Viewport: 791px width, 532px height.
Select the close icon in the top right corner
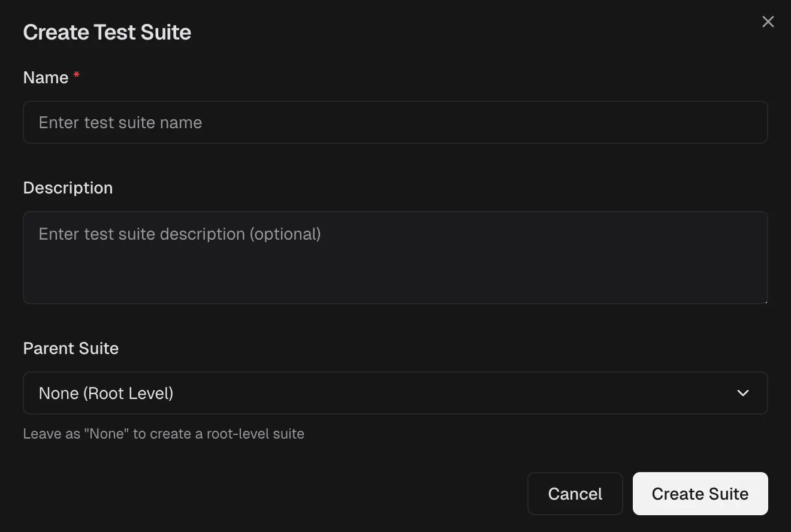point(768,22)
